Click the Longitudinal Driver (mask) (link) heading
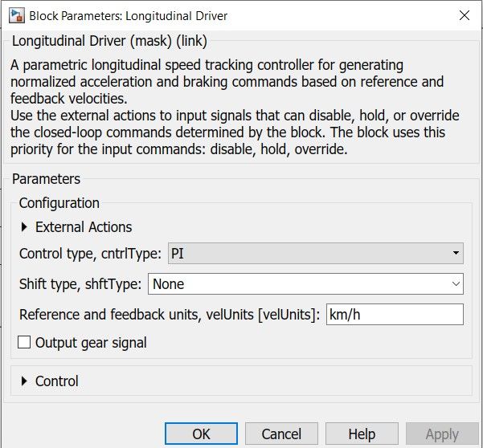 pyautogui.click(x=109, y=41)
